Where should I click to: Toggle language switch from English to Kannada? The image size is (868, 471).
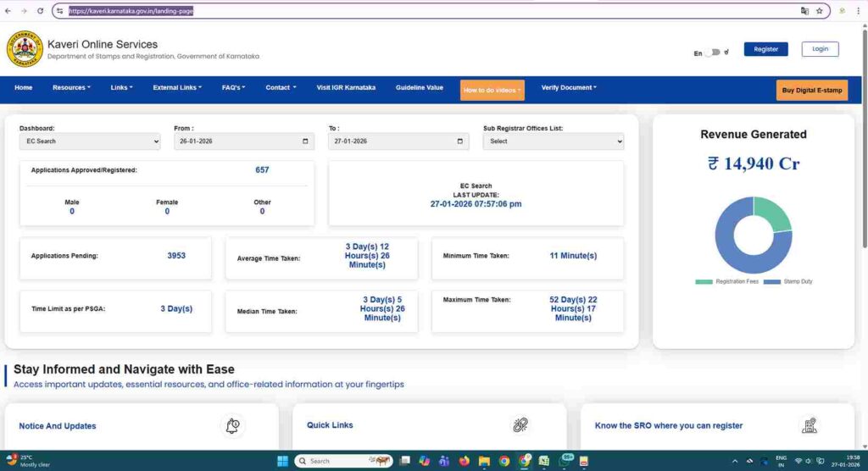(713, 53)
